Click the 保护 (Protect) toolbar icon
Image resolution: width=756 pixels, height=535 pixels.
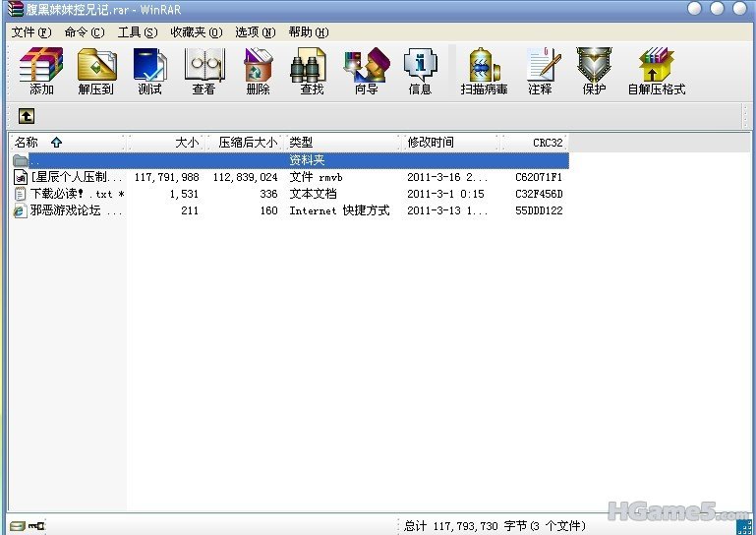coord(594,71)
